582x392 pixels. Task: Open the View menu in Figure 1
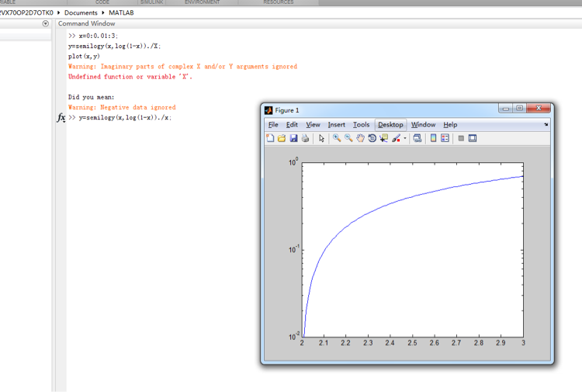pyautogui.click(x=313, y=125)
